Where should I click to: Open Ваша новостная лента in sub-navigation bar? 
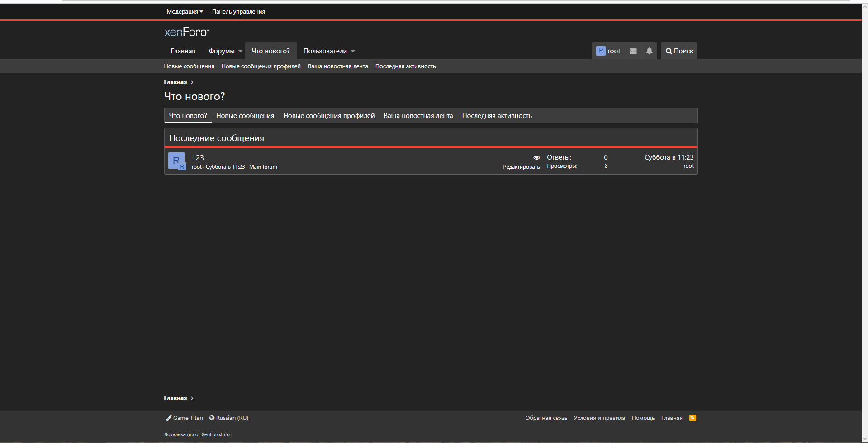pyautogui.click(x=338, y=66)
